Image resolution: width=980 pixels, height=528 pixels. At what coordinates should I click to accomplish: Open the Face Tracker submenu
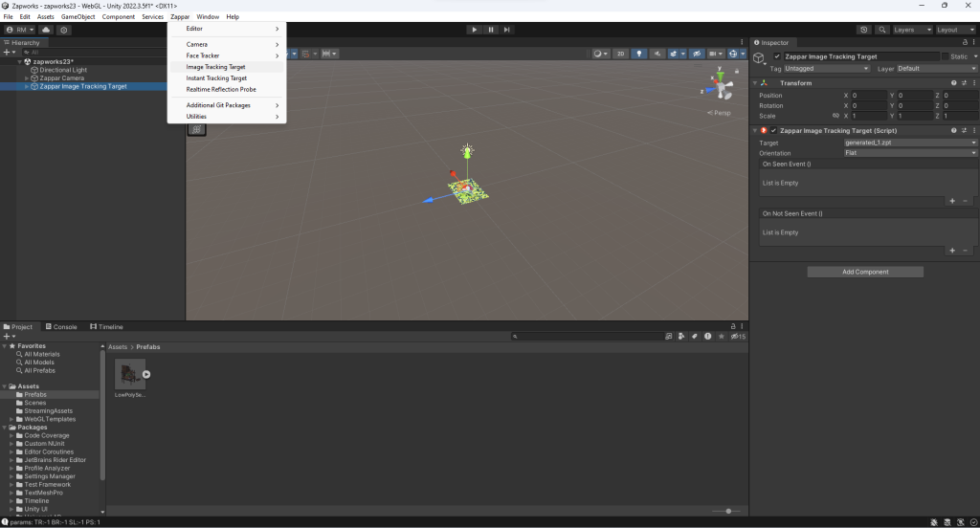click(x=227, y=55)
